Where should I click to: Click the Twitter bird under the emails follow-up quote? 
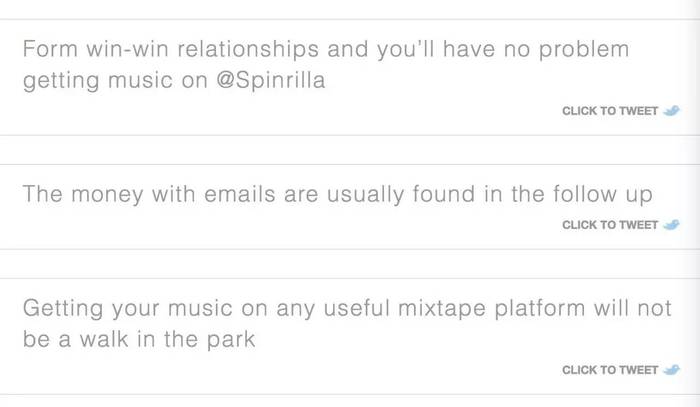671,224
